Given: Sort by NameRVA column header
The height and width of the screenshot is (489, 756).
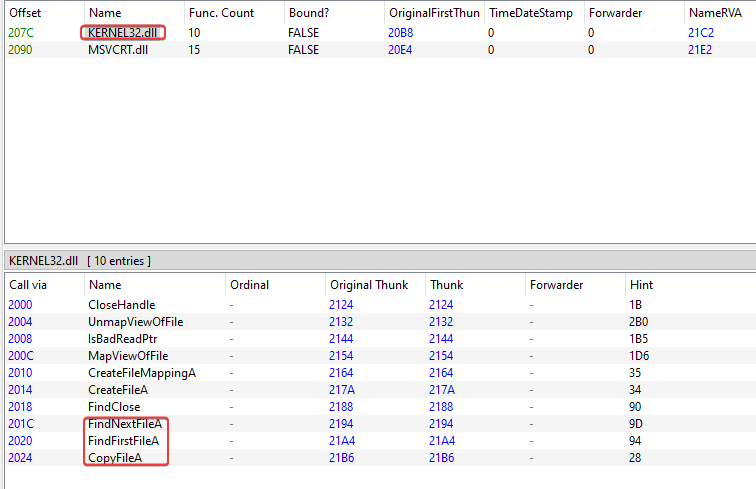Looking at the screenshot, I should point(720,13).
